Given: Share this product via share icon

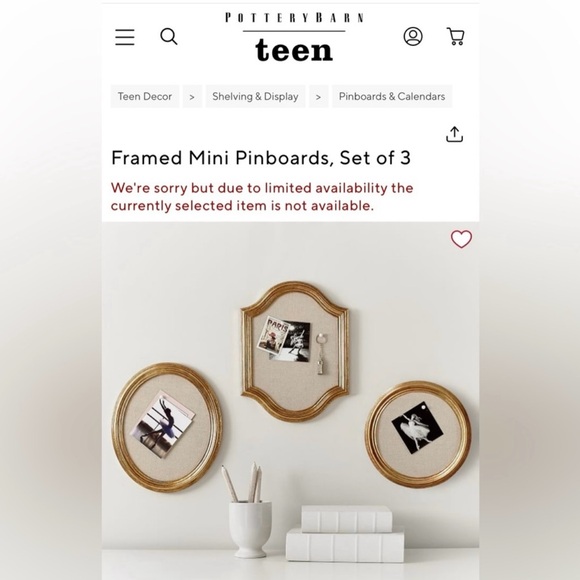Looking at the screenshot, I should [x=454, y=134].
